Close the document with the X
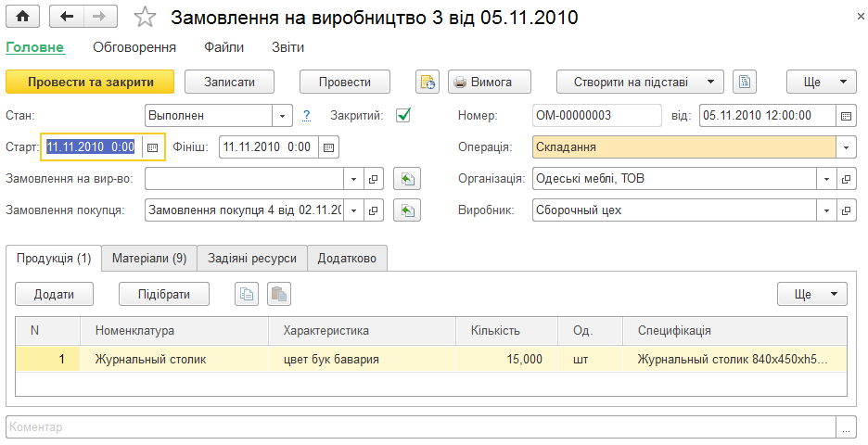The width and height of the screenshot is (868, 445). [x=861, y=18]
